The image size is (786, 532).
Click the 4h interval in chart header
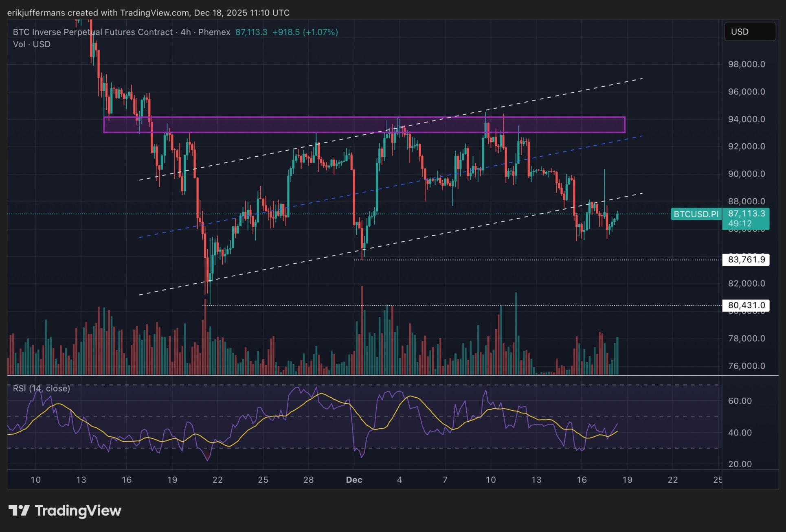(x=186, y=32)
